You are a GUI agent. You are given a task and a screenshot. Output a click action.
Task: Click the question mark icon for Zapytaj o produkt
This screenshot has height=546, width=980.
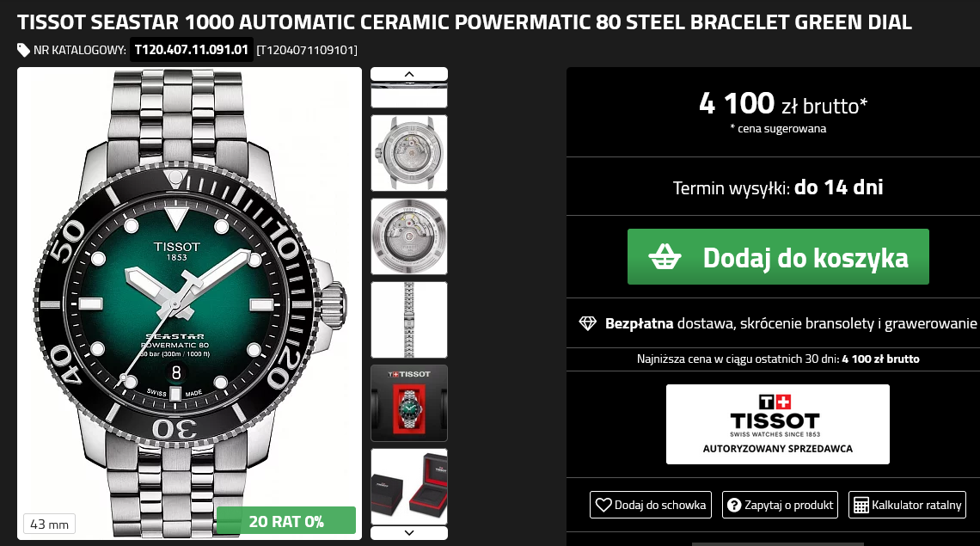coord(734,505)
